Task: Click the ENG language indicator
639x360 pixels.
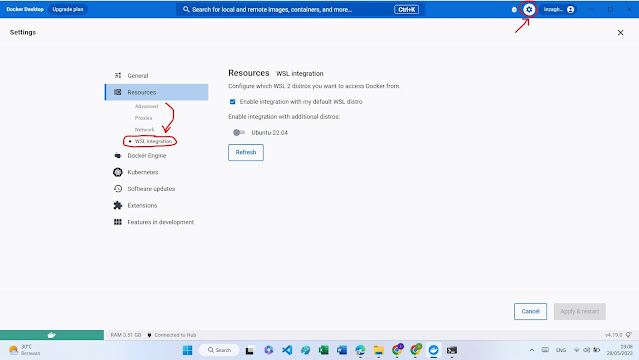Action: click(x=561, y=350)
